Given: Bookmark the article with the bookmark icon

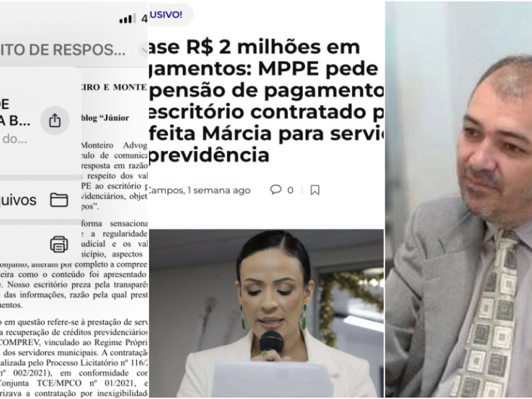Looking at the screenshot, I should pos(315,190).
